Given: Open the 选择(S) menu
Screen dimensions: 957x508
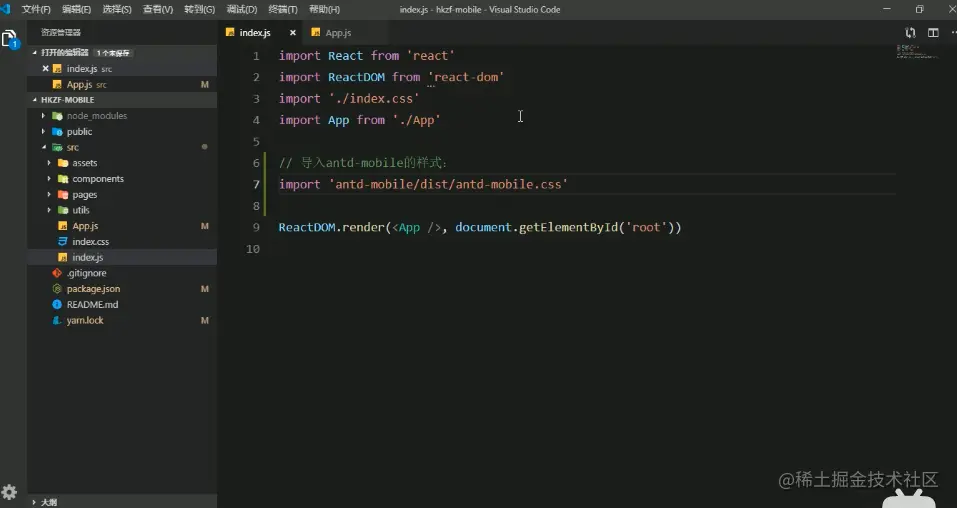Looking at the screenshot, I should tap(117, 10).
